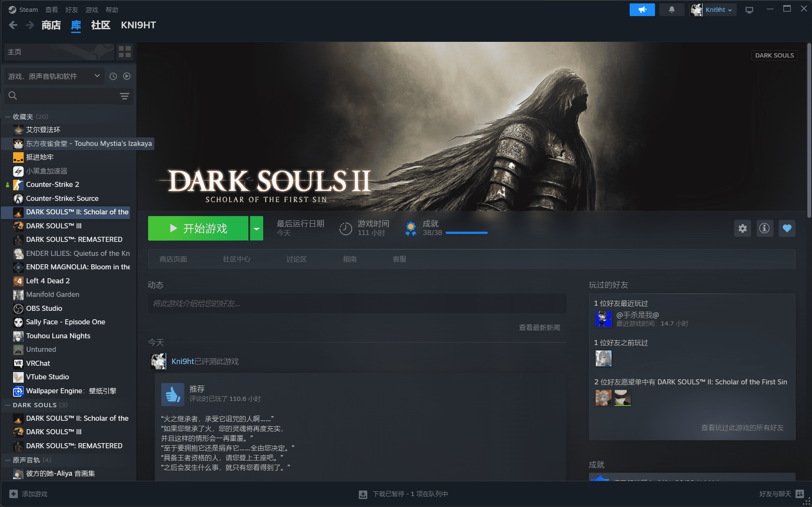Open the 社区中心 link

click(237, 259)
